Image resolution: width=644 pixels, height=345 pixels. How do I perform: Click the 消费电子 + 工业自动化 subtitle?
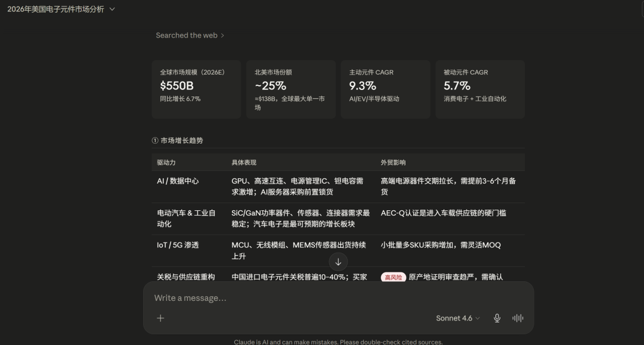(x=475, y=99)
